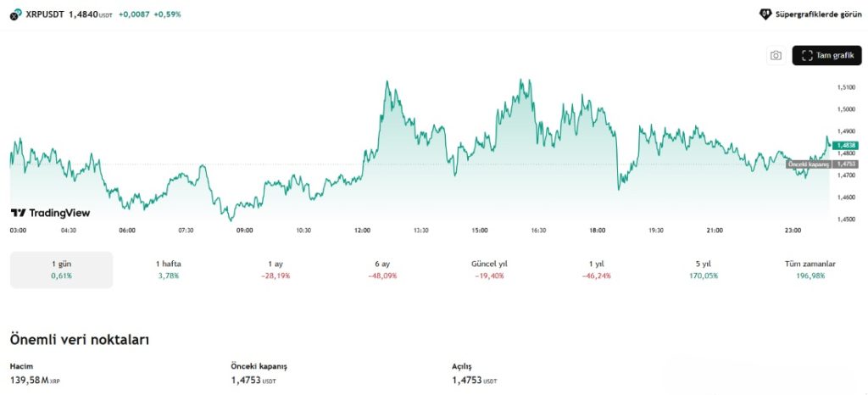This screenshot has width=868, height=395.
Task: Click the 12:00 time axis marker
Action: (362, 230)
